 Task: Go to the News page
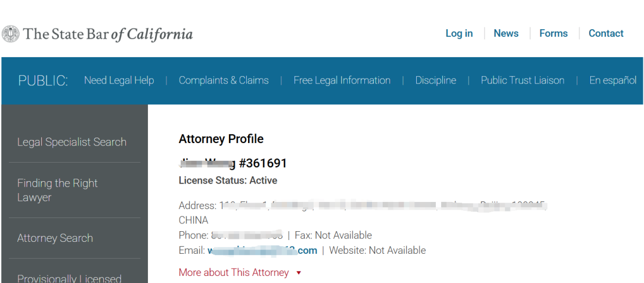(506, 33)
